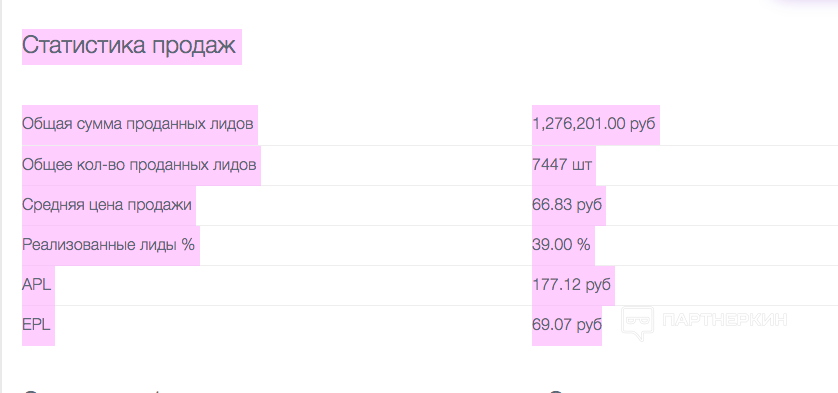Select the Общая сумма проданных лидов label
This screenshot has height=393, width=838.
click(x=137, y=124)
